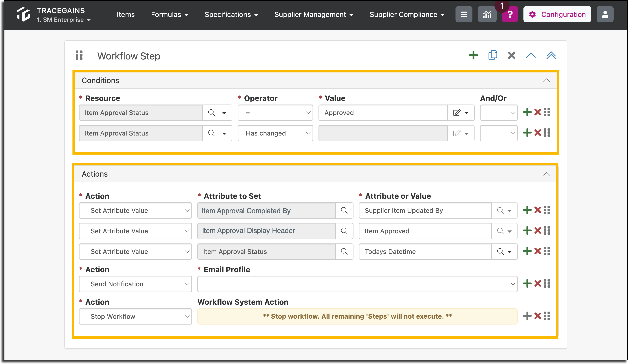Click the TraceGains logo icon
Screen dimensions: 628x364
pyautogui.click(x=23, y=14)
